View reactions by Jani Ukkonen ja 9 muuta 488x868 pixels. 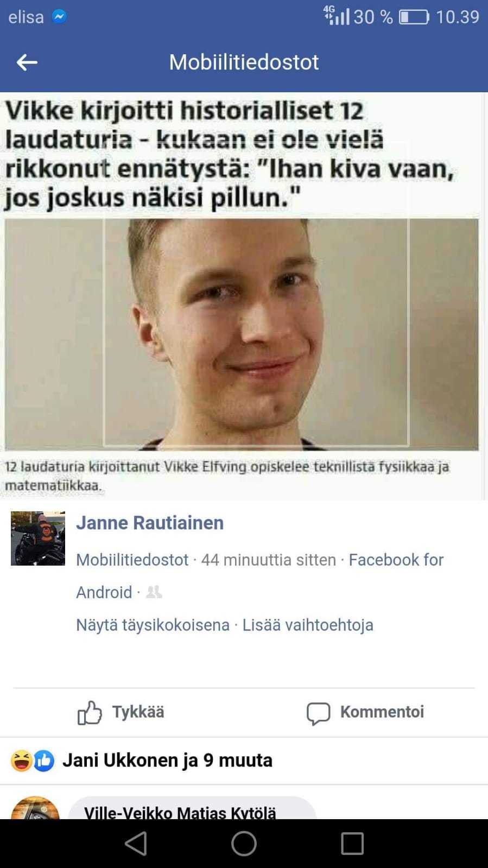167,761
